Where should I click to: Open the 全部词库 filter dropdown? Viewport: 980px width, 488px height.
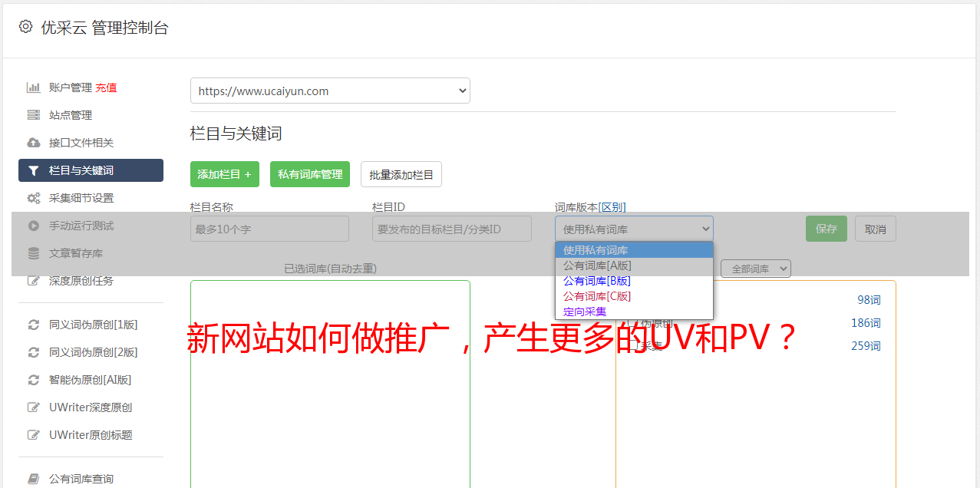756,269
